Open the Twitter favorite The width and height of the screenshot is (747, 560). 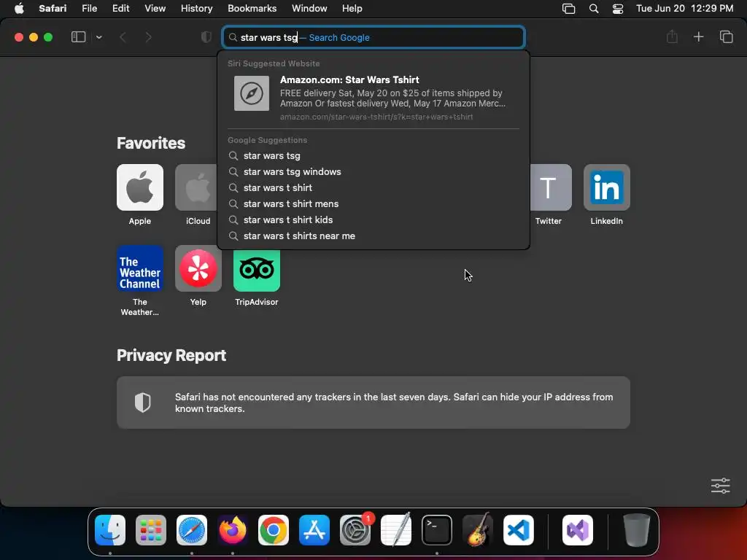551,187
